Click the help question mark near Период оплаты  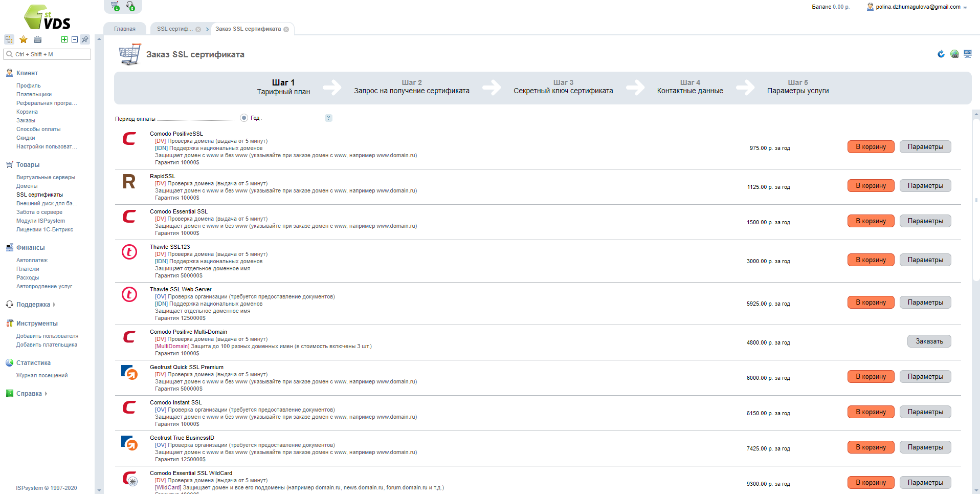point(328,118)
